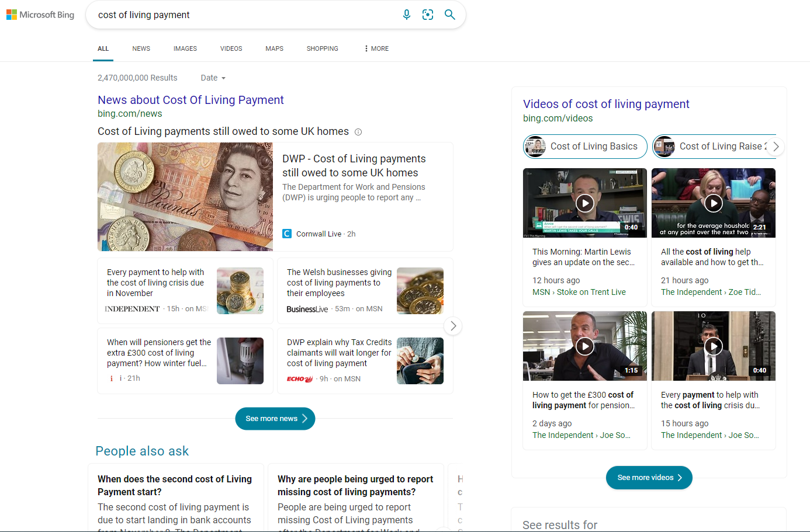Select Cost of Living Basics chip

pyautogui.click(x=585, y=147)
